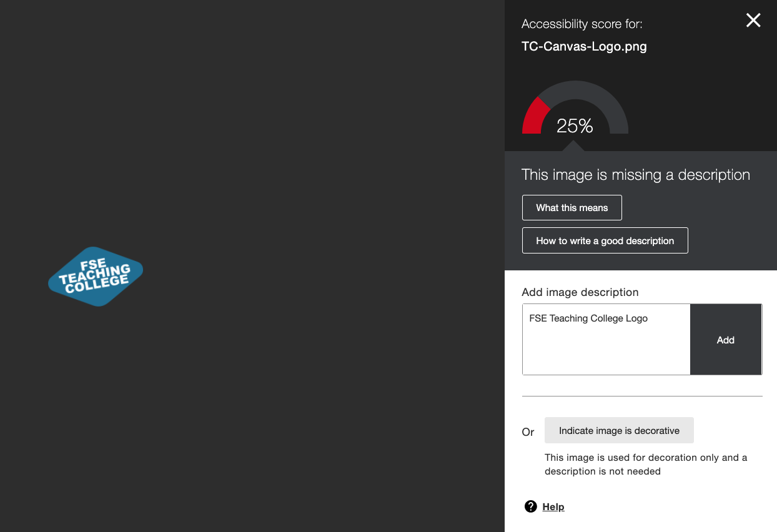Click the "Or" label beside decorative option
The width and height of the screenshot is (777, 532).
coord(528,431)
